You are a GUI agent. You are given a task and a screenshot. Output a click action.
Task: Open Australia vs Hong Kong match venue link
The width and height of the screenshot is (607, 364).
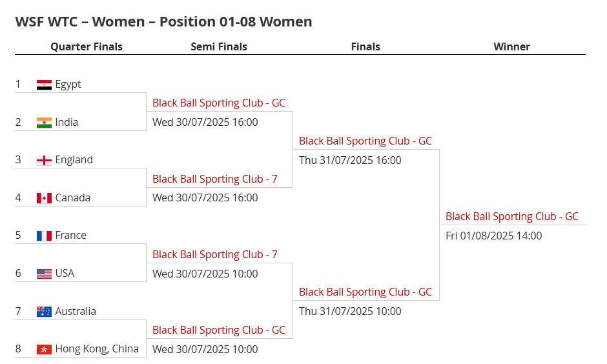click(218, 330)
